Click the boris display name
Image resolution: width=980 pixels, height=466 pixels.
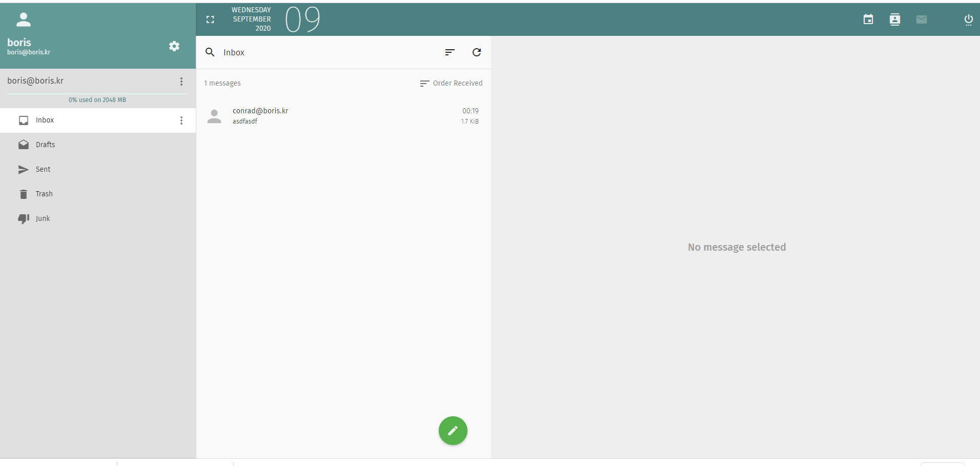(19, 43)
